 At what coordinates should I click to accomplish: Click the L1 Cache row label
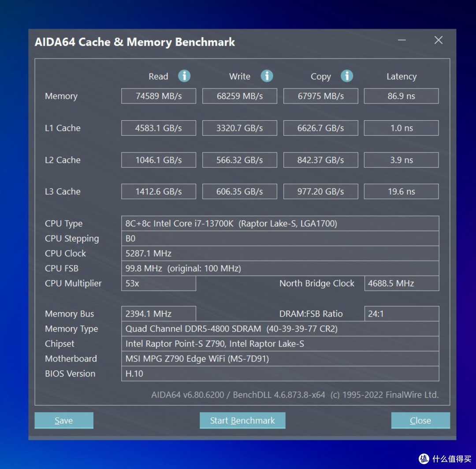pyautogui.click(x=63, y=128)
